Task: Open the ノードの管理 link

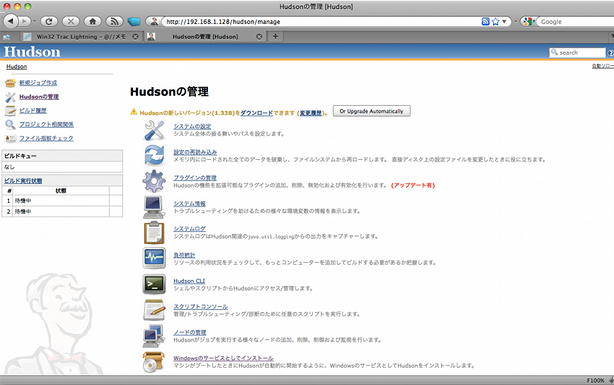Action: coord(190,333)
